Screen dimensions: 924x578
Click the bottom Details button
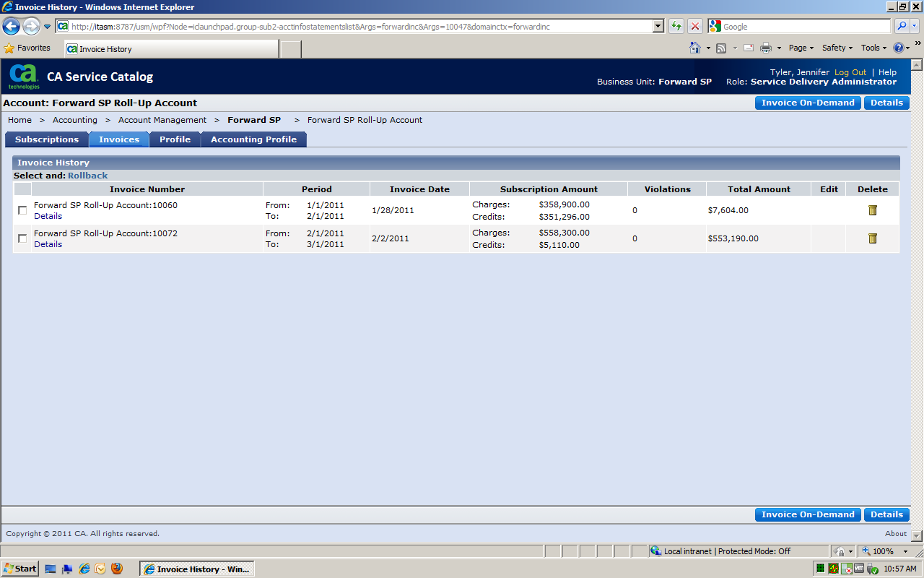886,514
